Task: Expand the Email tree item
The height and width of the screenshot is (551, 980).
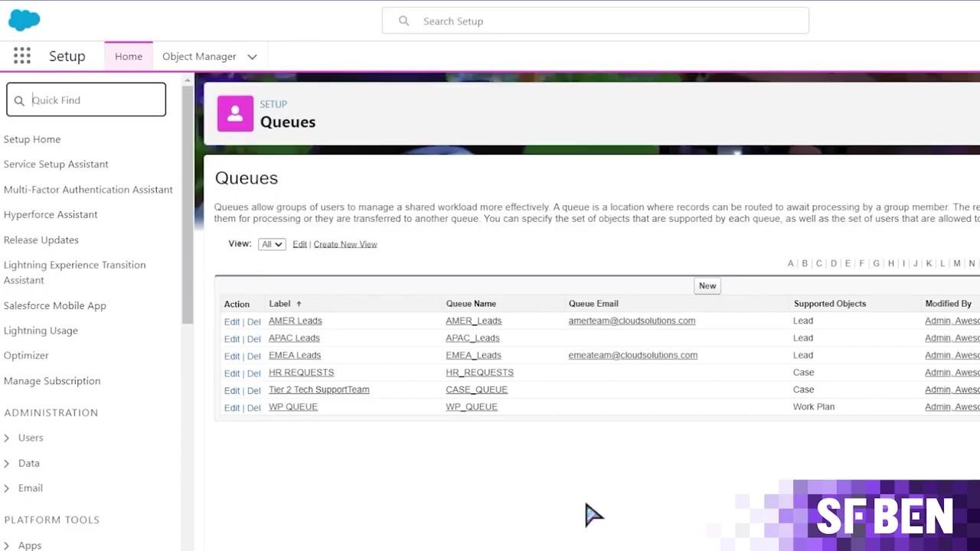Action: (7, 488)
